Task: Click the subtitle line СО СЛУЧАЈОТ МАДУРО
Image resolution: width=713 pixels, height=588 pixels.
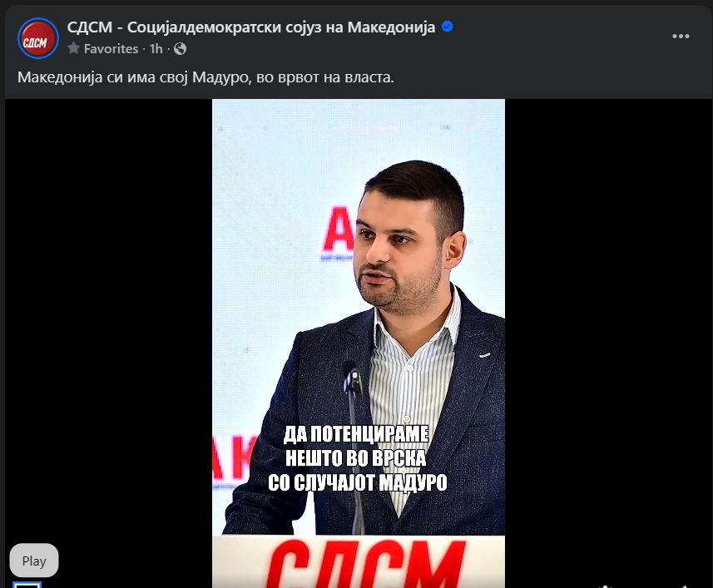Action: click(358, 482)
